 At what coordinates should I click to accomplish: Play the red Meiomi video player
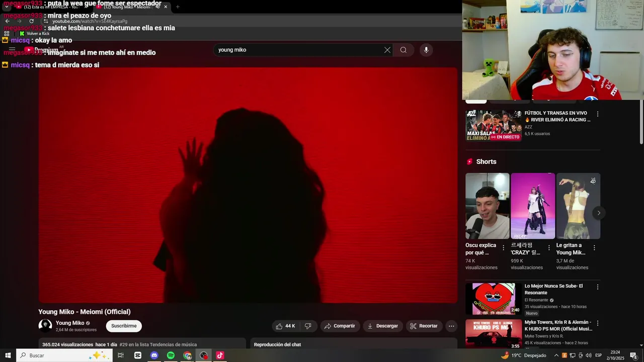point(248,185)
